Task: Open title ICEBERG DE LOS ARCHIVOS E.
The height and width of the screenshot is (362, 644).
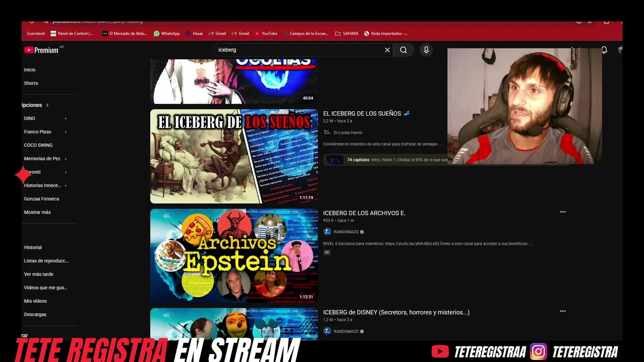Action: pos(364,213)
